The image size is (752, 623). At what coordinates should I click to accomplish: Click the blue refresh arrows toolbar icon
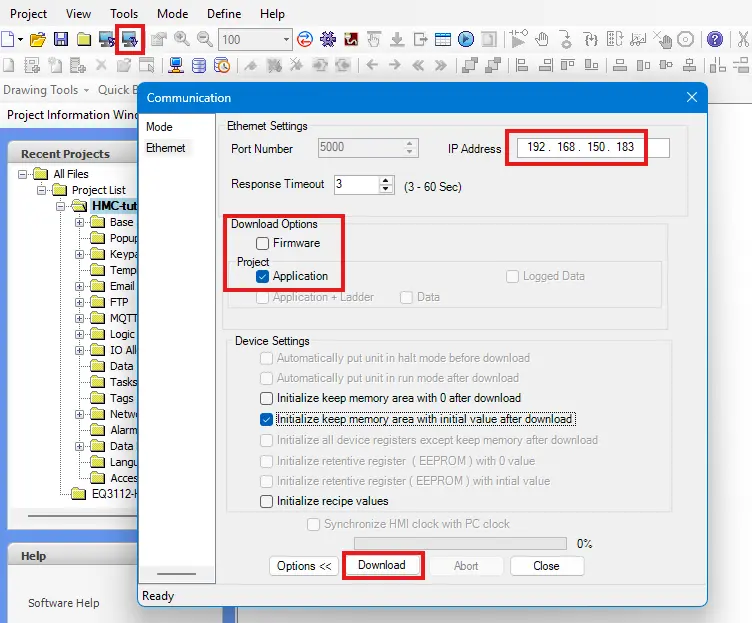tap(304, 40)
